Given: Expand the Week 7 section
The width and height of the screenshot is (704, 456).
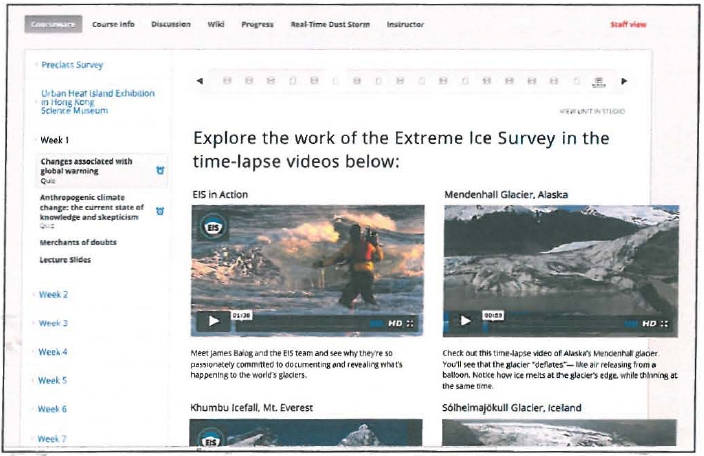Looking at the screenshot, I should point(52,438).
